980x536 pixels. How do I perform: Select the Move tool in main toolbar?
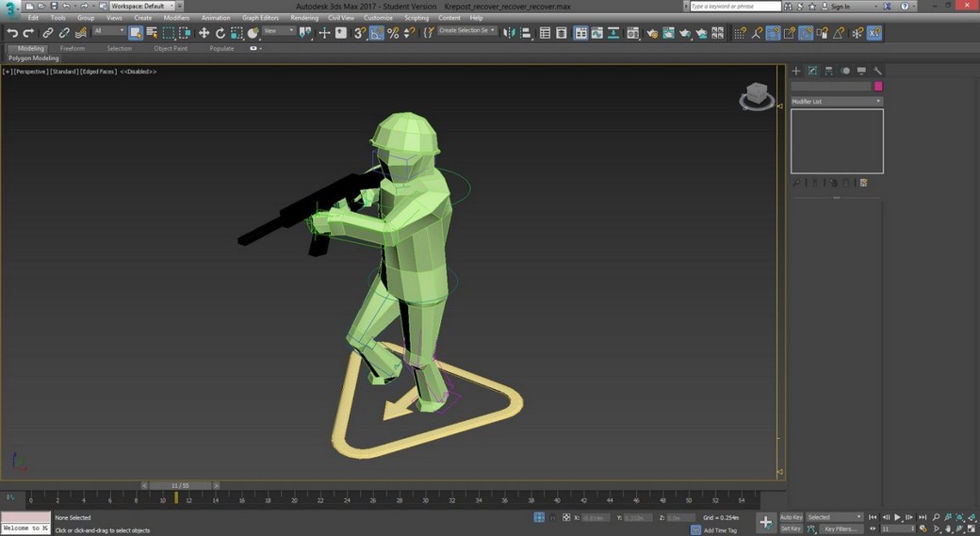coord(204,33)
